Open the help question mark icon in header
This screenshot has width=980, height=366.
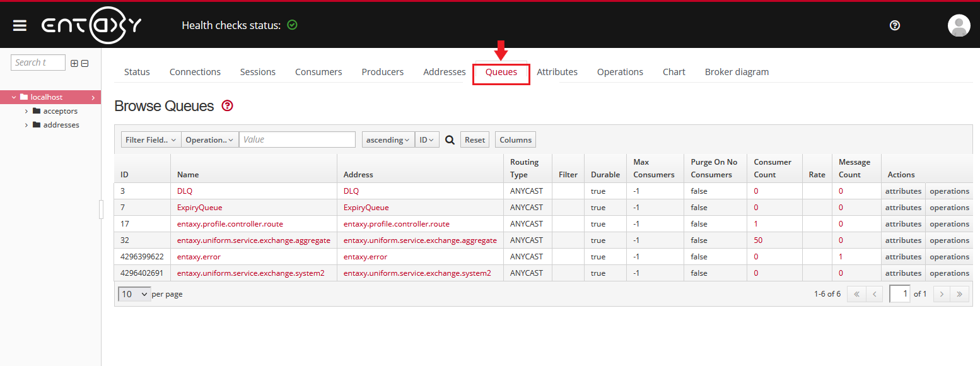coord(894,25)
